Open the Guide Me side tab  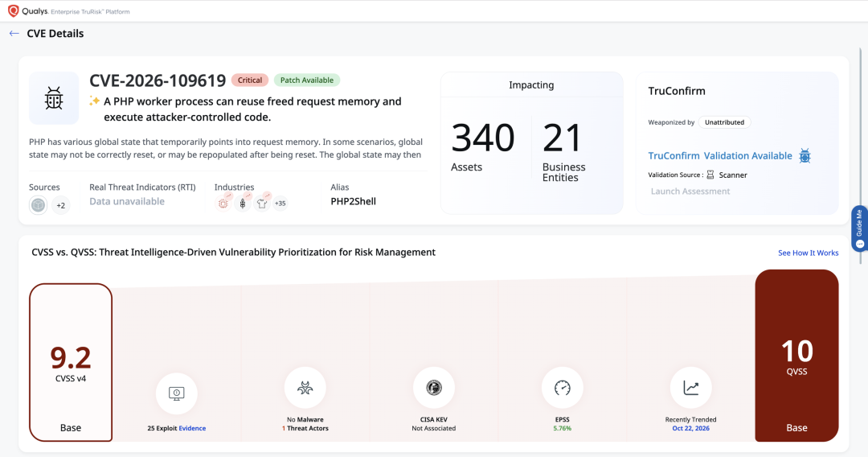(859, 228)
